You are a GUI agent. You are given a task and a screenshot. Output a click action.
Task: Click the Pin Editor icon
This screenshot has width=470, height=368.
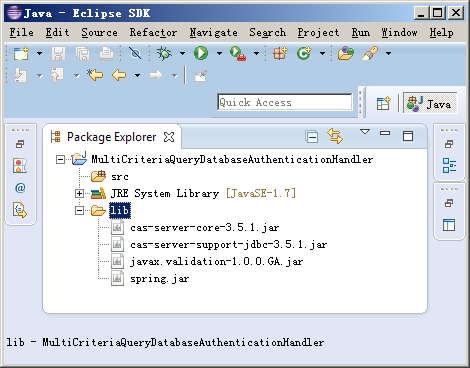click(200, 76)
